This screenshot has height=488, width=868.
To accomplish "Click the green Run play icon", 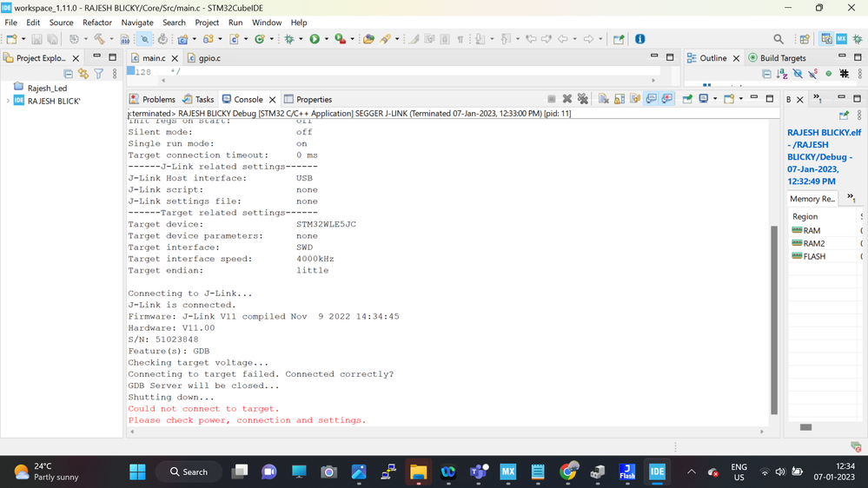I will [x=315, y=39].
